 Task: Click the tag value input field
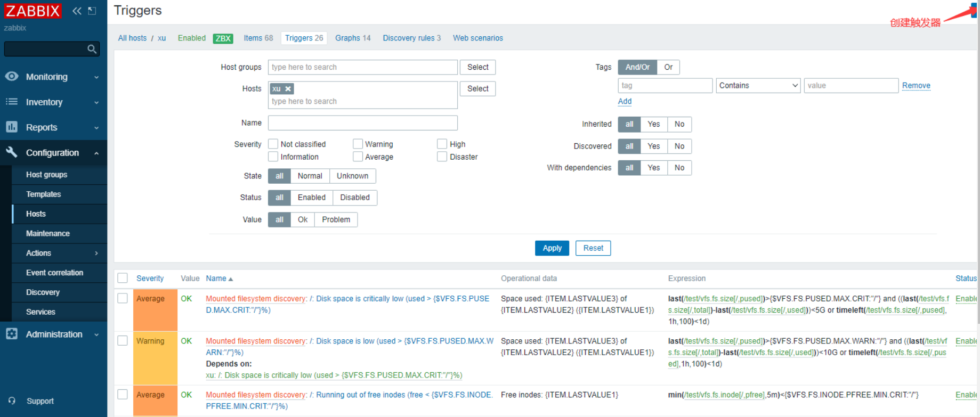[851, 85]
